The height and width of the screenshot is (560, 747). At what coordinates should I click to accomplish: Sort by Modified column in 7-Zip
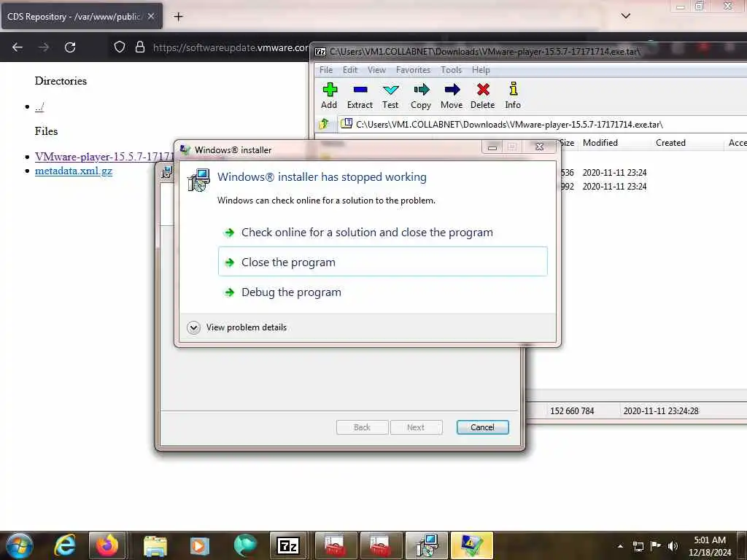click(x=600, y=143)
